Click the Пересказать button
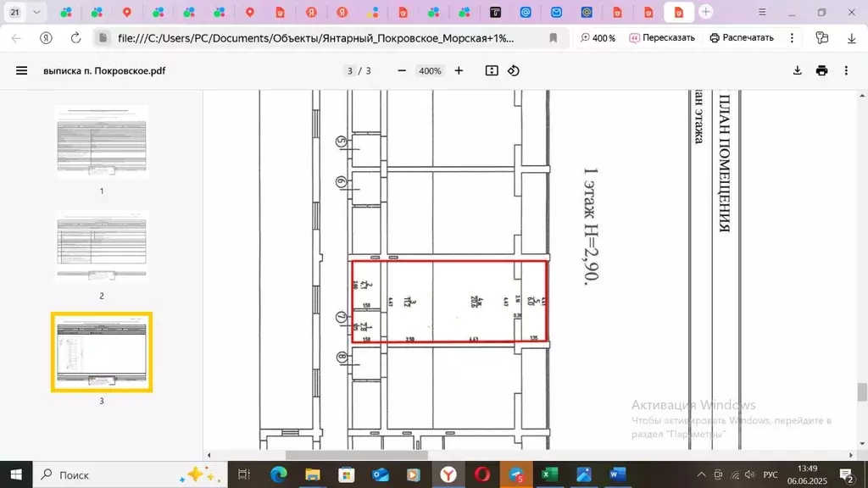 662,38
